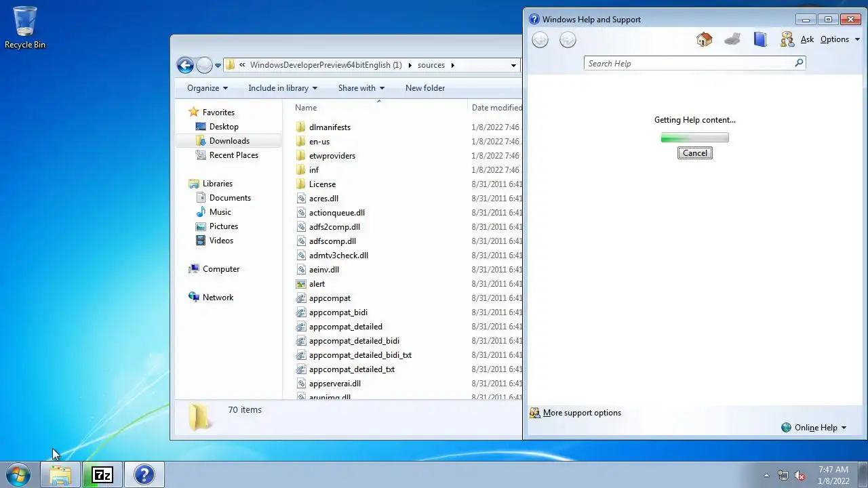
Task: Select the etwproviders folder
Action: (332, 155)
